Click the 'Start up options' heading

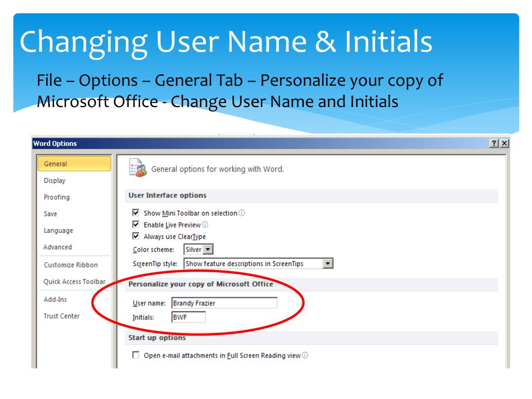[157, 338]
